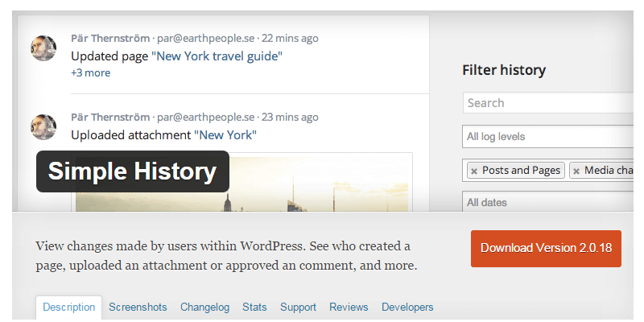Go to the Changelog tab
Screen dimensions: 644x322
(x=204, y=307)
